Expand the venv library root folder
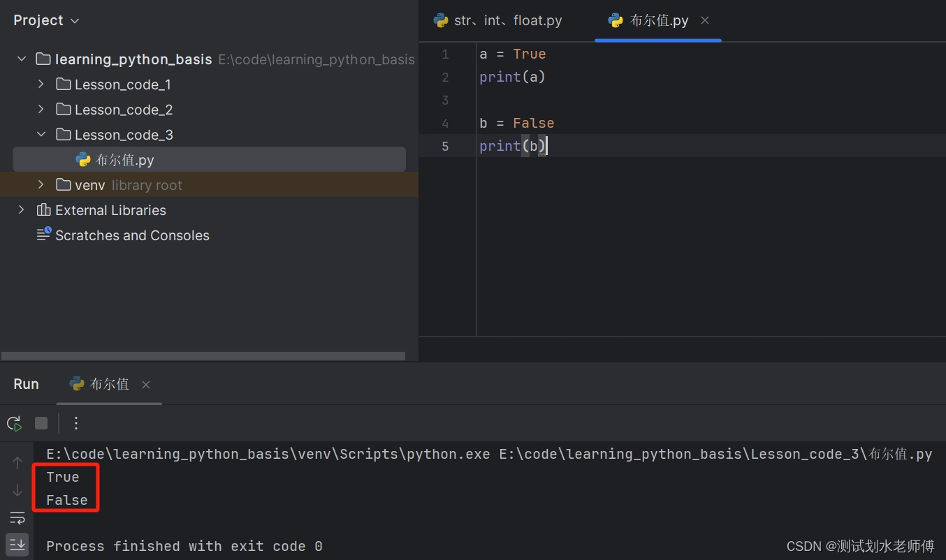 click(x=41, y=185)
